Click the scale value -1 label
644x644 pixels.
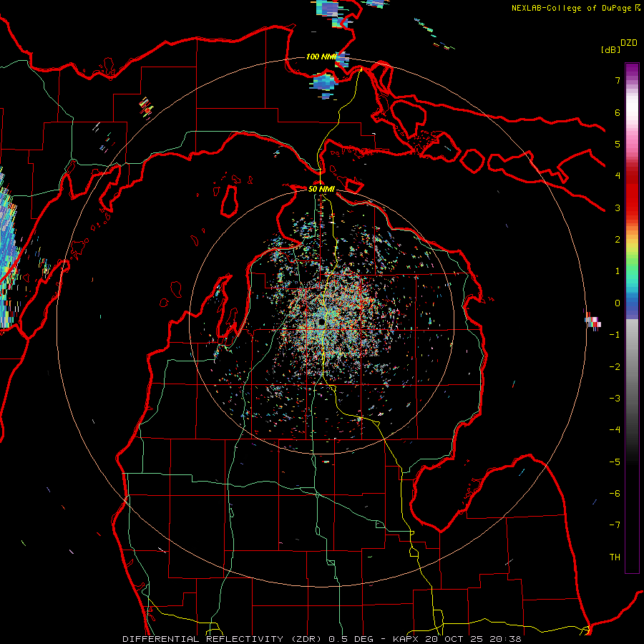615,335
